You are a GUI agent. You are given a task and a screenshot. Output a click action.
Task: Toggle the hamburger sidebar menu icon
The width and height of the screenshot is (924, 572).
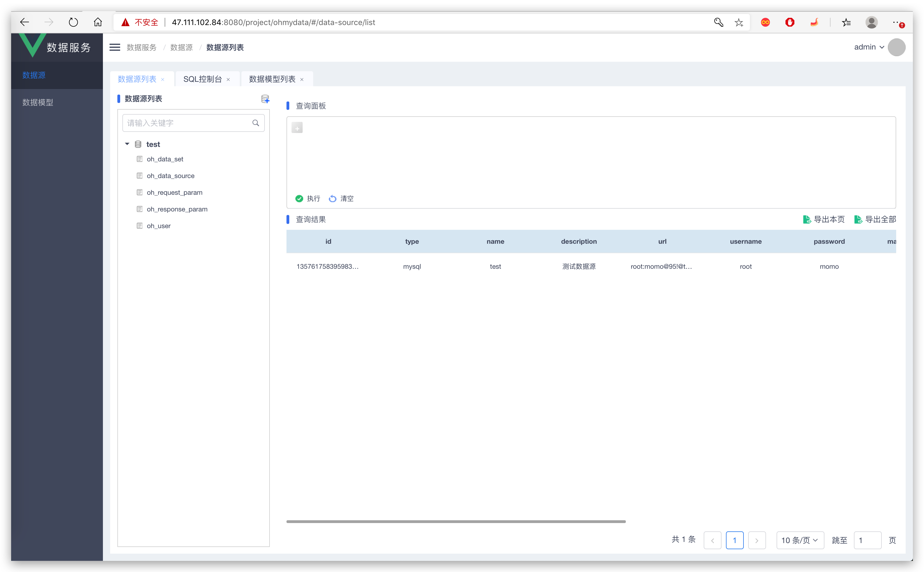115,47
